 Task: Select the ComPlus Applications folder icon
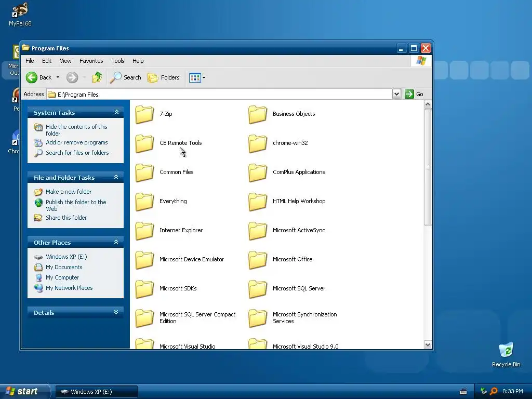click(x=258, y=172)
